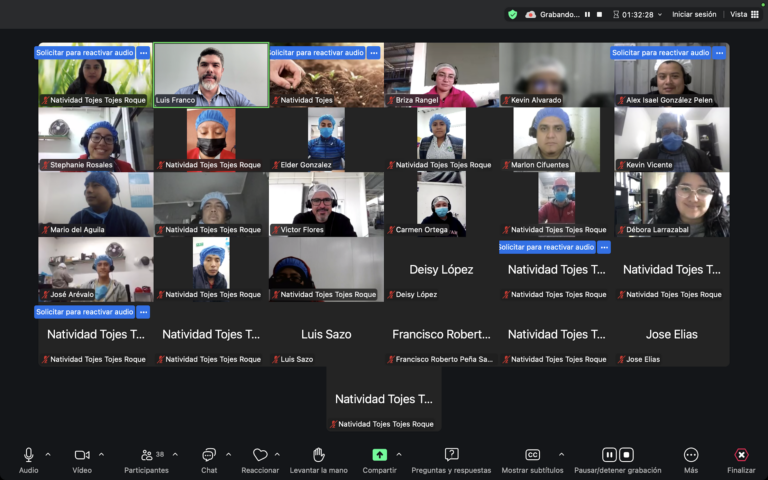The width and height of the screenshot is (768, 480).
Task: Select Débora Larrazabal's video tile
Action: [672, 204]
